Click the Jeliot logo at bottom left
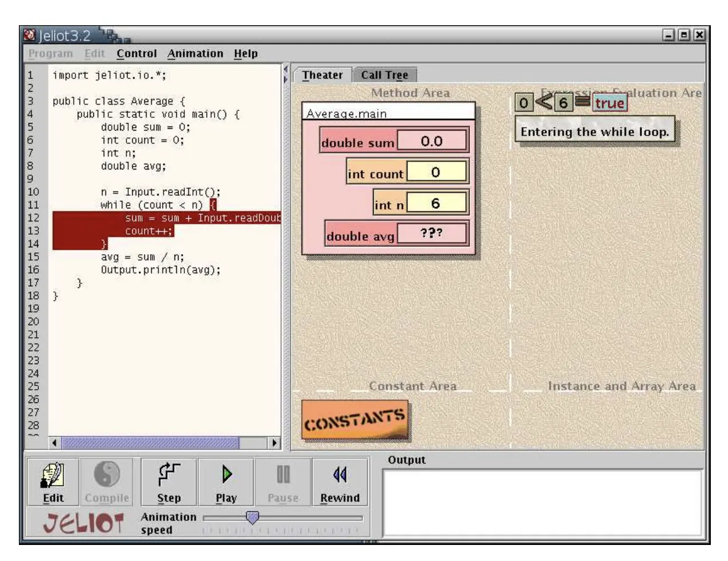 [x=84, y=523]
